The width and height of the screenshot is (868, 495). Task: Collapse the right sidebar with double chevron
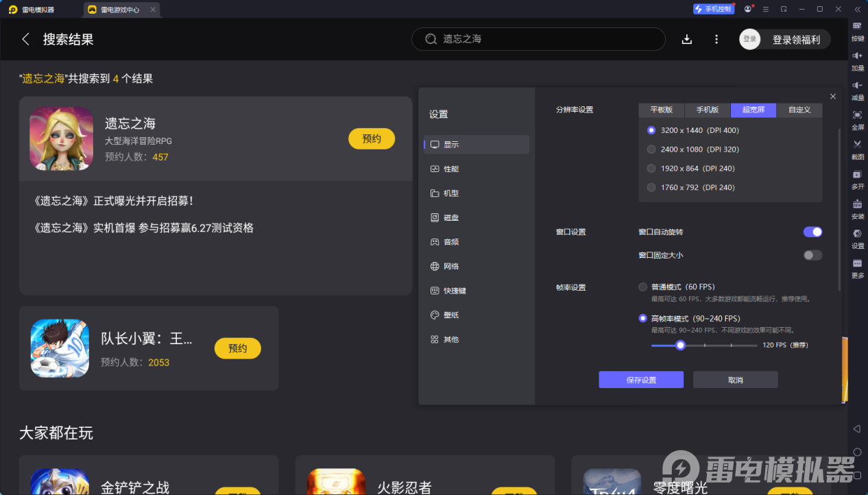[x=858, y=9]
